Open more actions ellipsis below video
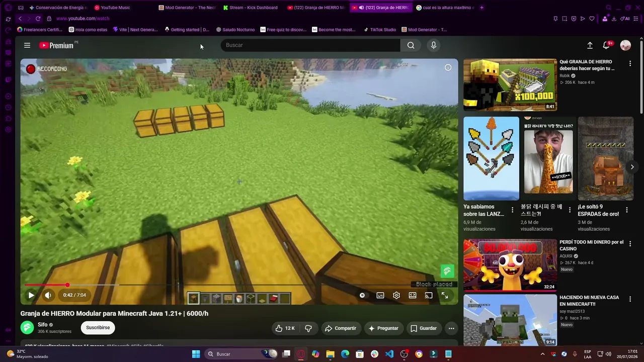Screen dimensions: 644x362 click(x=451, y=328)
